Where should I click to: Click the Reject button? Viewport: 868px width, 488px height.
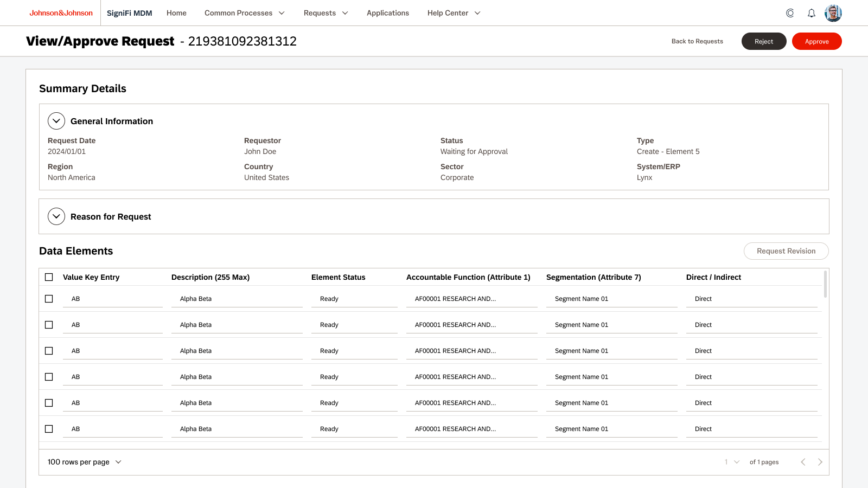763,41
